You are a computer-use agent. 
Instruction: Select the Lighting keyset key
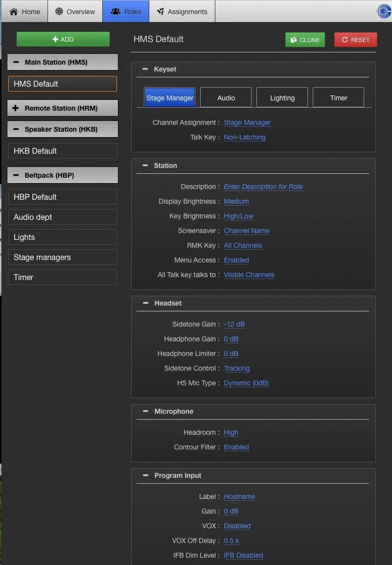point(282,97)
